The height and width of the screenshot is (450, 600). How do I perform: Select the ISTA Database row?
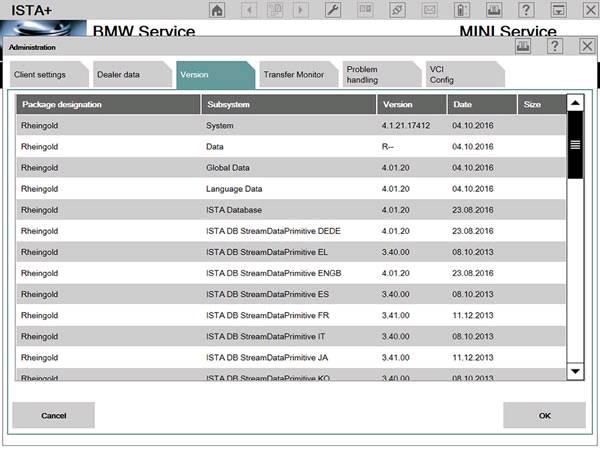(291, 210)
